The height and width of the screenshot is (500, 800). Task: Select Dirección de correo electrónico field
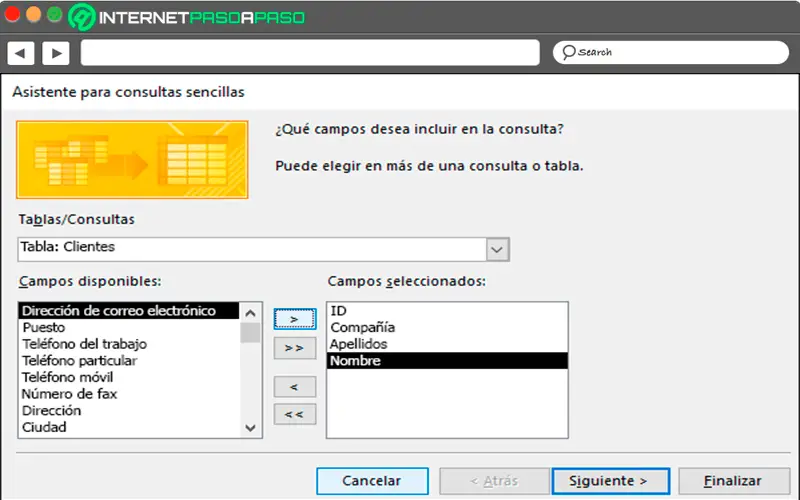tap(129, 311)
